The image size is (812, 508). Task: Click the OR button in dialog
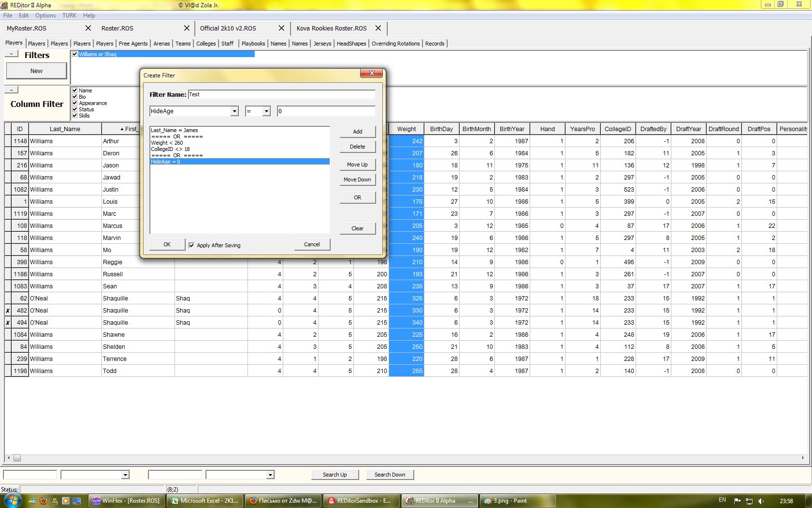click(357, 197)
